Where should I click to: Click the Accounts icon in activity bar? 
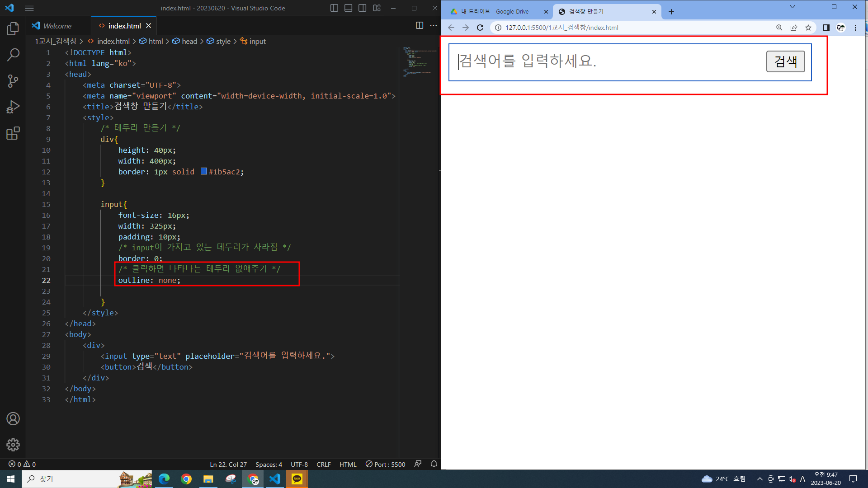[13, 419]
